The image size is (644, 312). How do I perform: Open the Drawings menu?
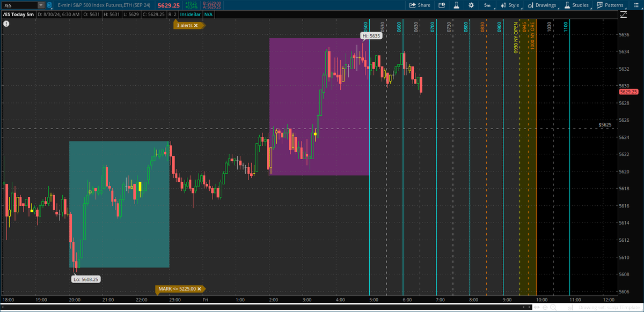(x=542, y=5)
